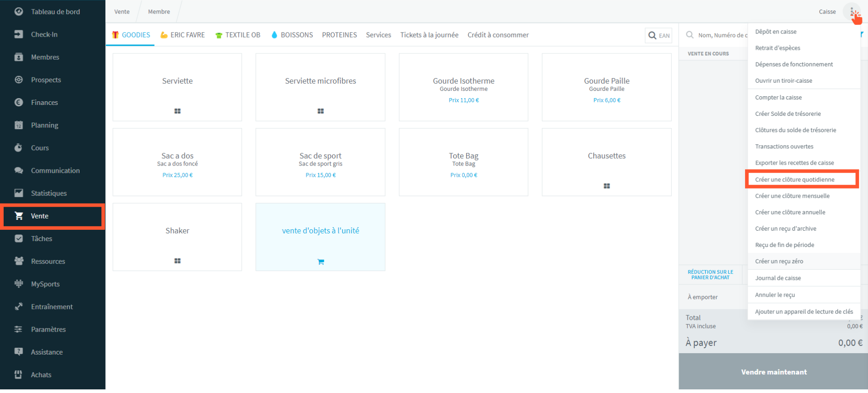
Task: Click the Finances euro icon
Action: tap(19, 102)
